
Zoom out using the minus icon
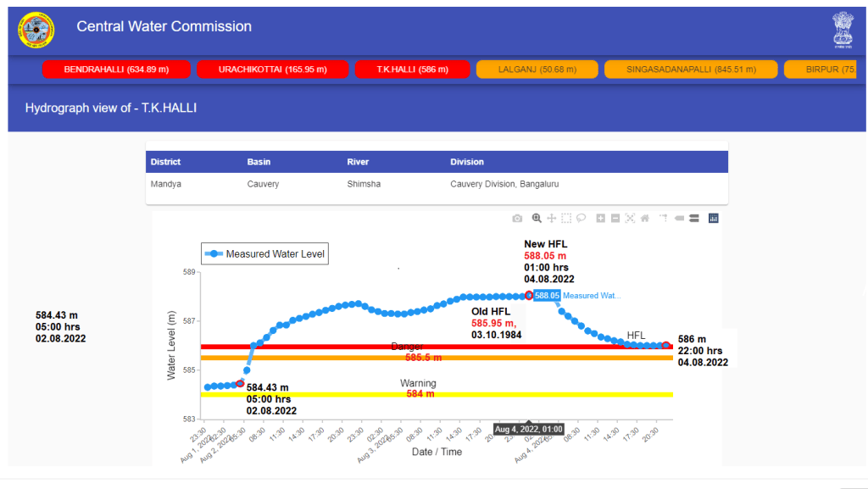click(615, 218)
